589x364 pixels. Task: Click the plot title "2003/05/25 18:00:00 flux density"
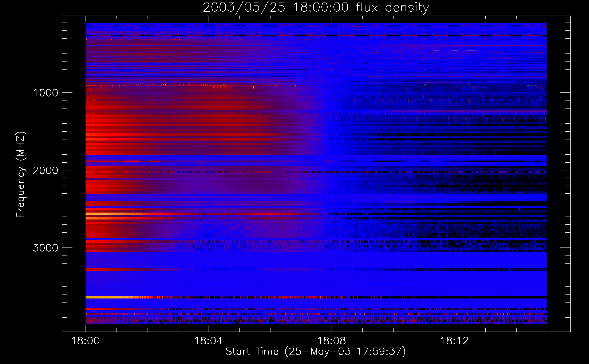[316, 8]
